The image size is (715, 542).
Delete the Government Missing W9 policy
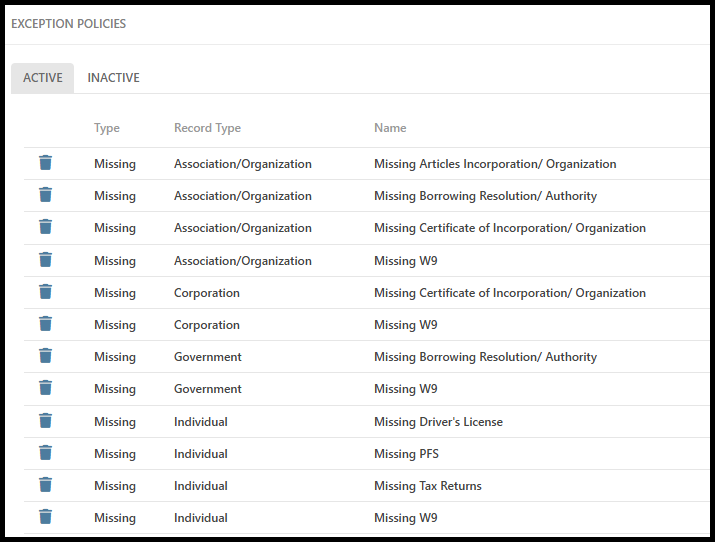[45, 388]
